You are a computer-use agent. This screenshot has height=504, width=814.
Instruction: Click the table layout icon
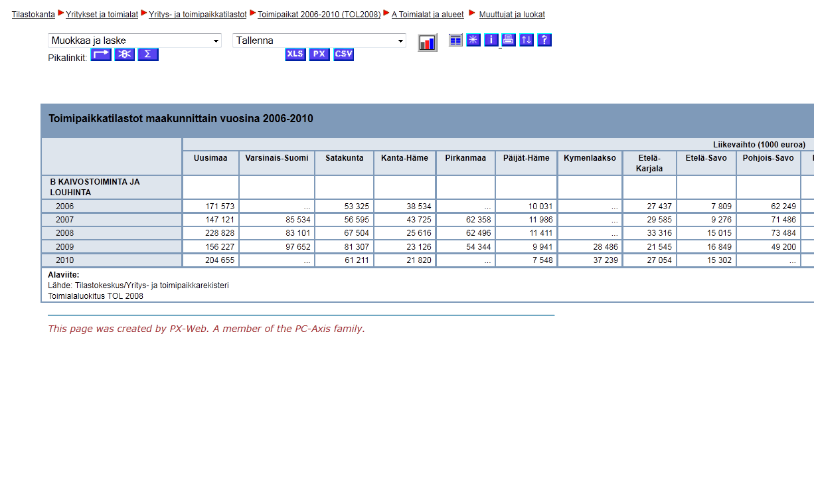coord(455,40)
